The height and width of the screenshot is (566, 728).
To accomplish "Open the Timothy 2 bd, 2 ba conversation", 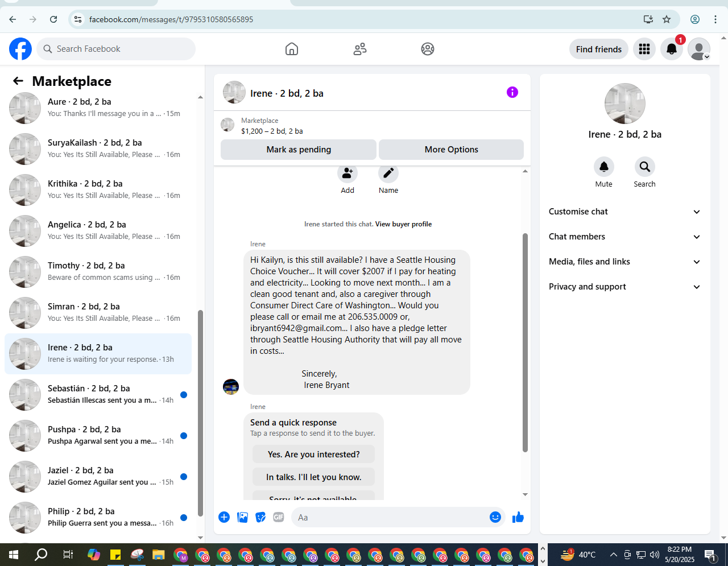I will [98, 272].
